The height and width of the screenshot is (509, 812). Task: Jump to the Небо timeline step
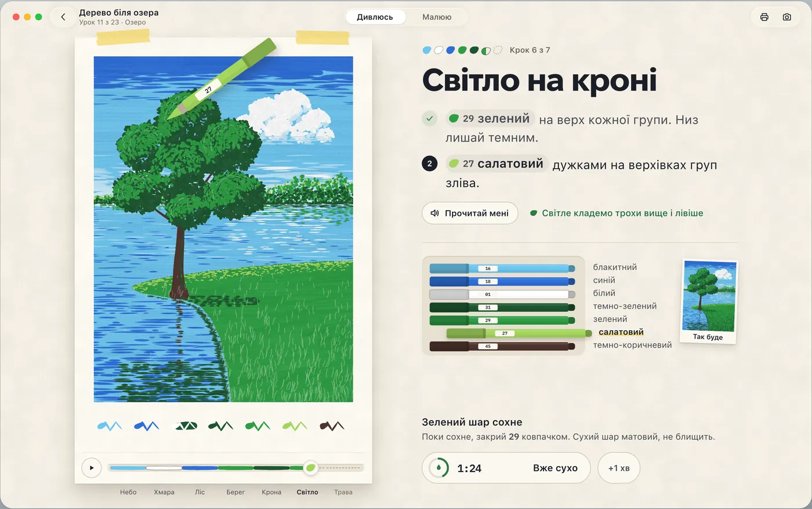click(128, 492)
